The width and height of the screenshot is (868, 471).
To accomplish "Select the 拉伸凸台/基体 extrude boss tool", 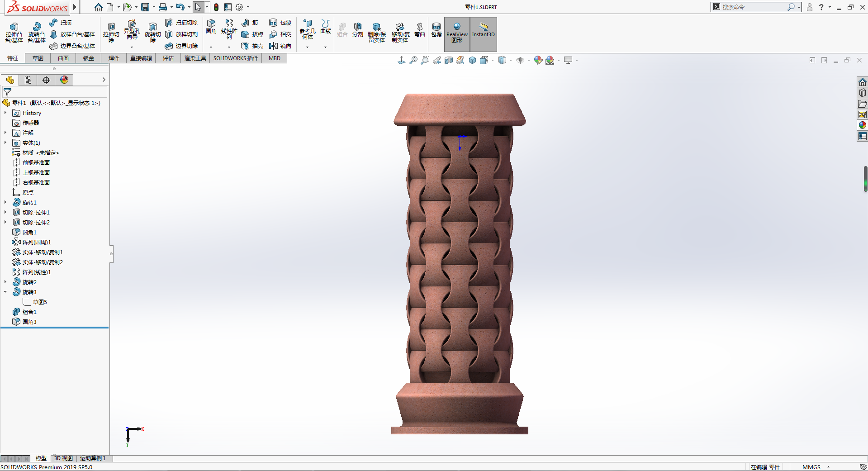I will coord(14,33).
